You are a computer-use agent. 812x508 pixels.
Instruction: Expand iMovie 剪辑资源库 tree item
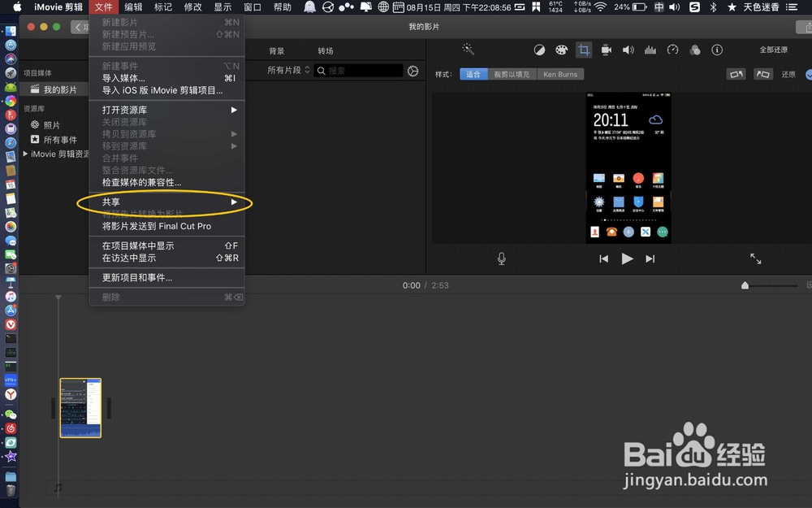pos(25,154)
